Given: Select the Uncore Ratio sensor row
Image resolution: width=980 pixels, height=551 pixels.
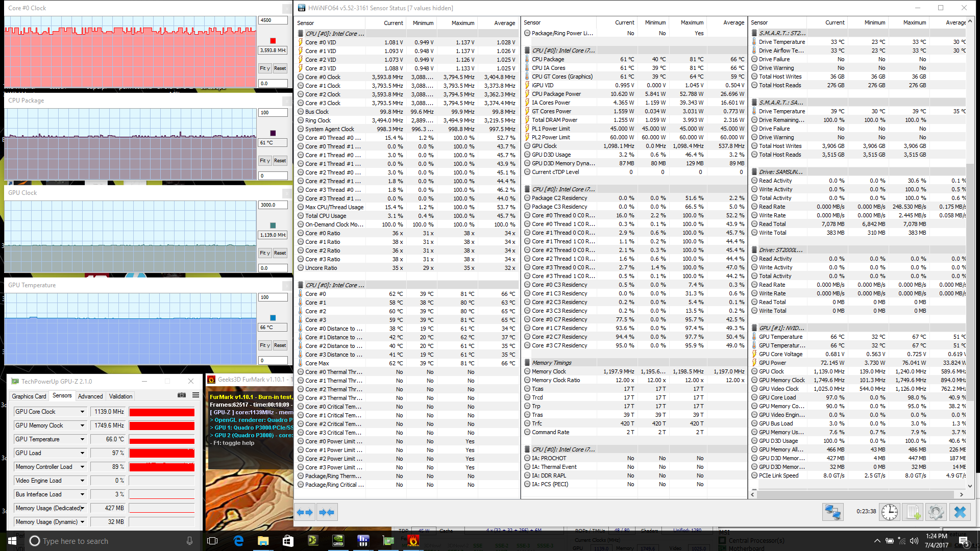Looking at the screenshot, I should [407, 268].
